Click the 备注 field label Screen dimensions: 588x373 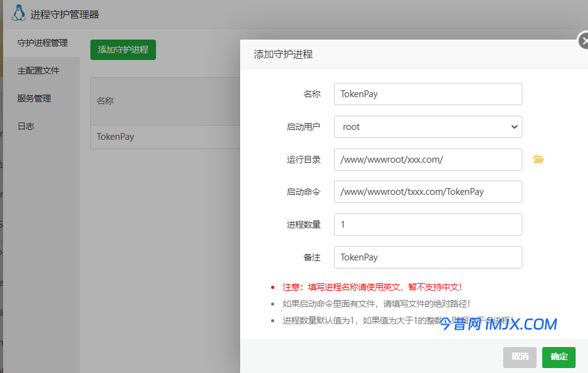pos(311,257)
